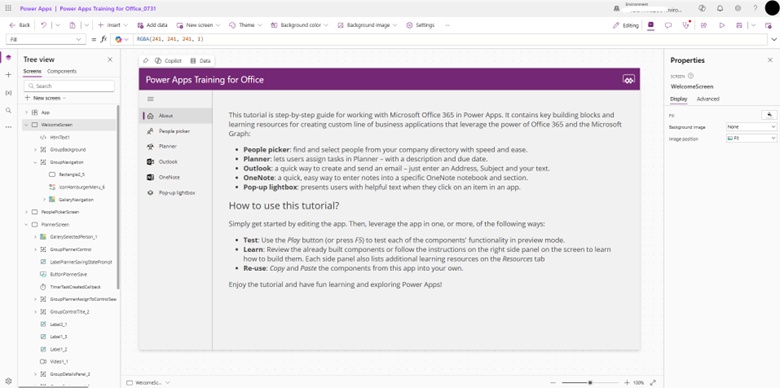Open Insert pane plus icon in rail
This screenshot has width=780, height=388.
8,75
